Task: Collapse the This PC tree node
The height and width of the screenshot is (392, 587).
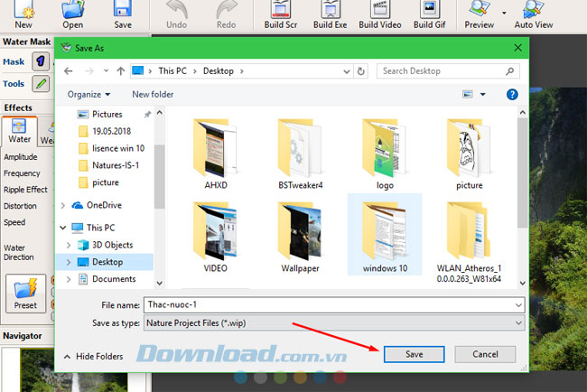Action: click(x=63, y=228)
